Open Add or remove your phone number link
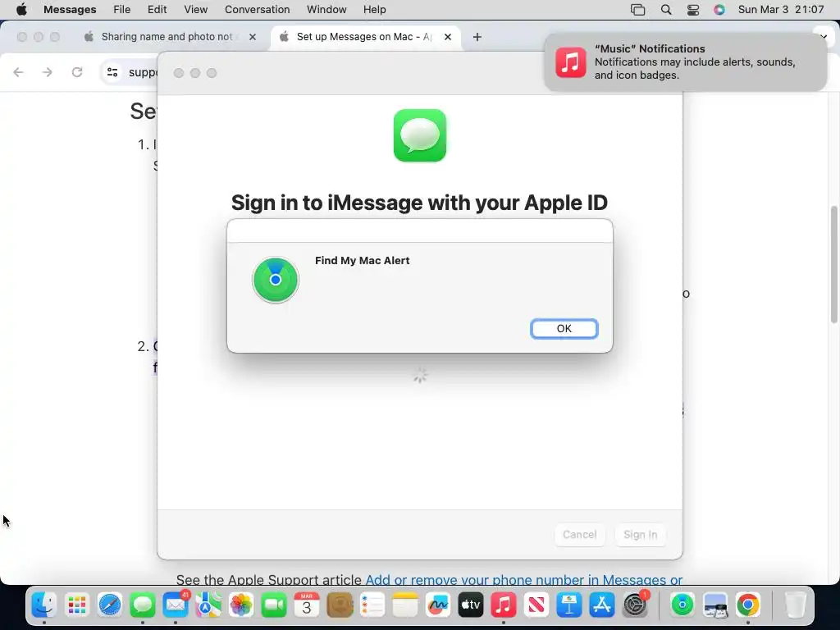This screenshot has height=630, width=840. (523, 580)
